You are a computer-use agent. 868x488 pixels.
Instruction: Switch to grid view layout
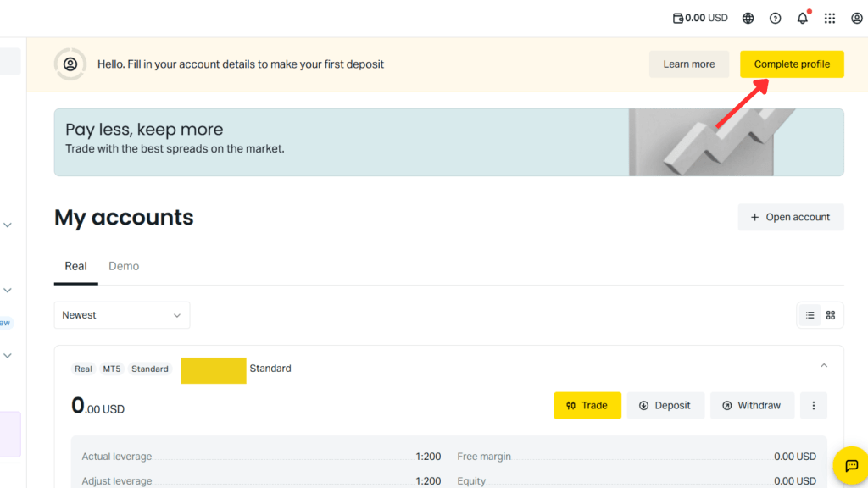pos(831,315)
